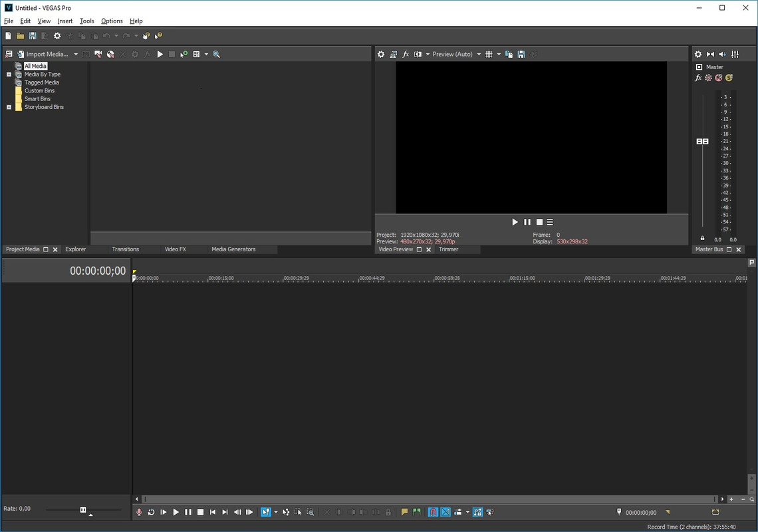758x532 pixels.
Task: Open Video Preview project properties gear
Action: (381, 54)
